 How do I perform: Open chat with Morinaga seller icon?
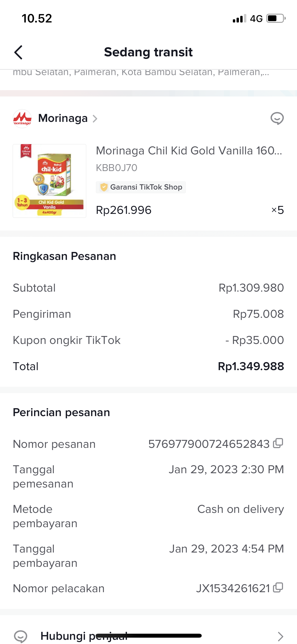click(x=277, y=118)
